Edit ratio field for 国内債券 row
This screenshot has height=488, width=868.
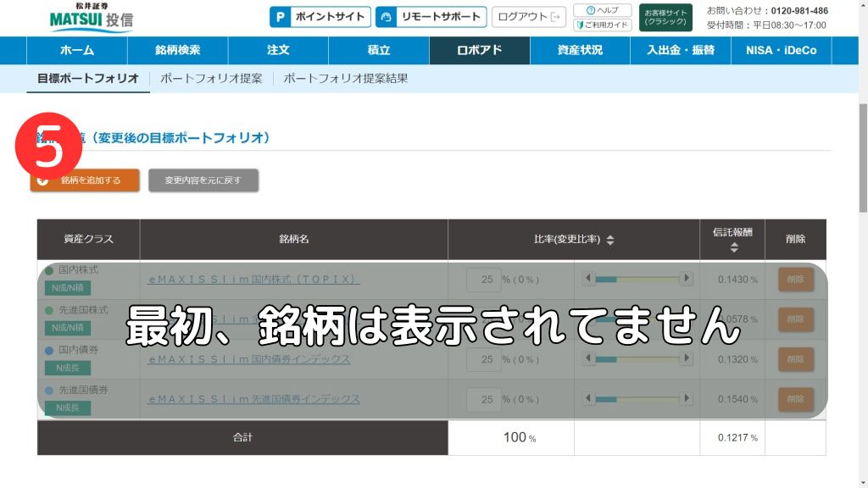click(x=483, y=359)
